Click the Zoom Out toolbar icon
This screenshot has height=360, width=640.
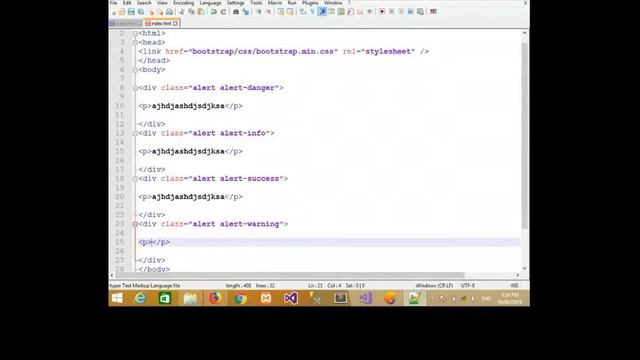tap(268, 12)
